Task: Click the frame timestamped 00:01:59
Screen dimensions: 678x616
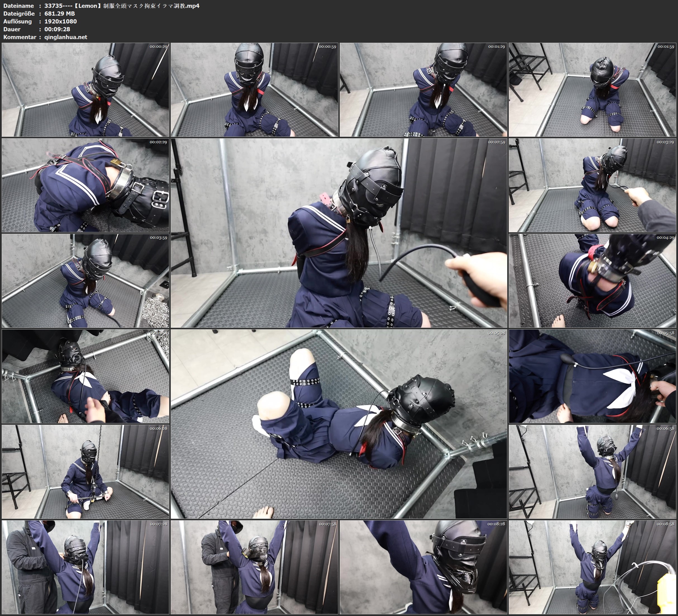Action: [593, 90]
